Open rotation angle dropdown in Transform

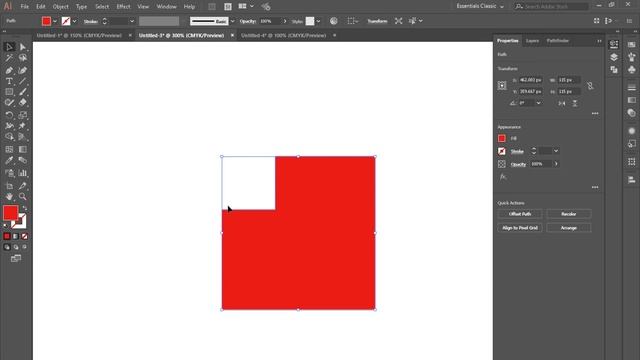[538, 103]
